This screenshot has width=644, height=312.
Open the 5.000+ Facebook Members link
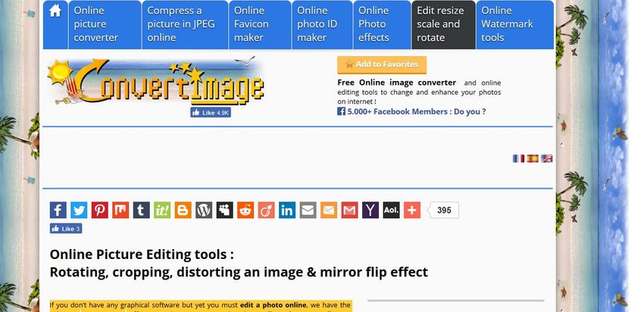click(416, 111)
